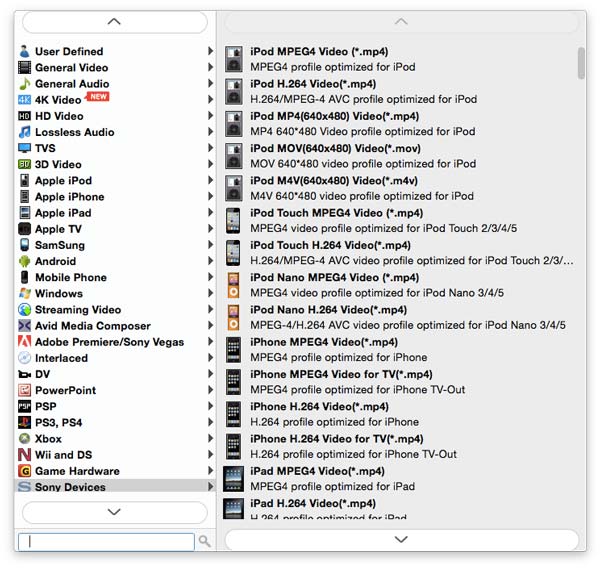Select iPhone H.264 Video(*.mp4) format
Screen dimensions: 600x568
[x=400, y=414]
